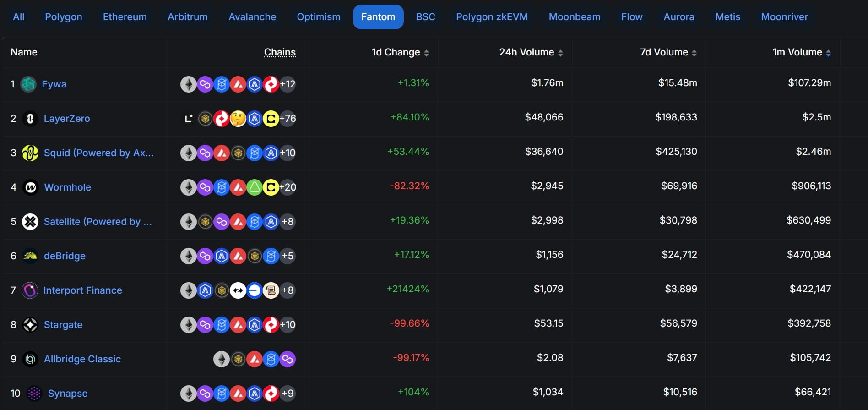The image size is (868, 410).
Task: Click the Wormhole logo icon
Action: tap(30, 187)
